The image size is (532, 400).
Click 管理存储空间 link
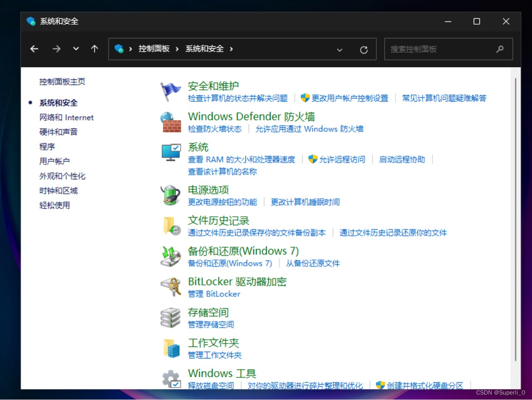pyautogui.click(x=211, y=324)
